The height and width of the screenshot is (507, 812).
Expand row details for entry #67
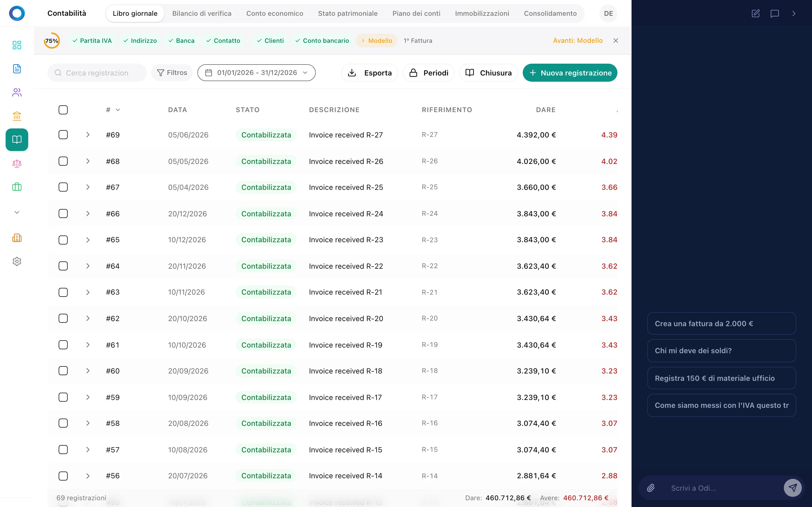pos(88,187)
